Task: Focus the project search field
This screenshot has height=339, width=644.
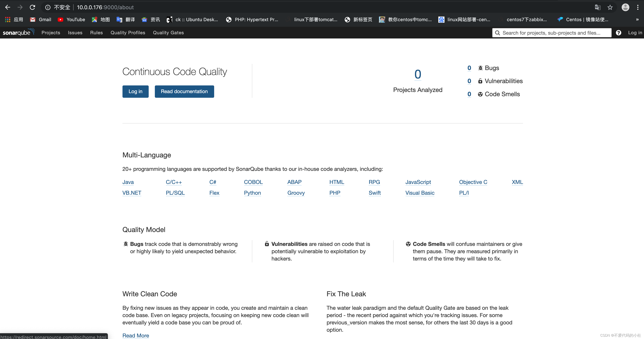Action: click(x=552, y=33)
